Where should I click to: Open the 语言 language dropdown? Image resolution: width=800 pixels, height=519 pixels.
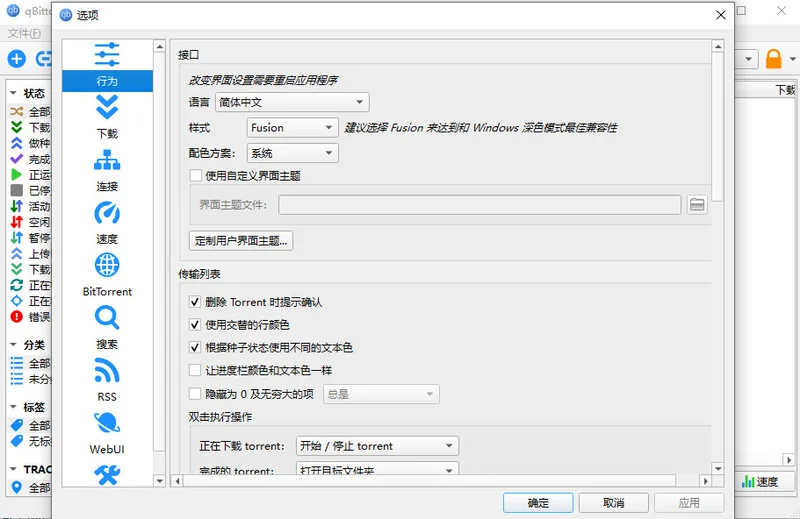(x=292, y=102)
